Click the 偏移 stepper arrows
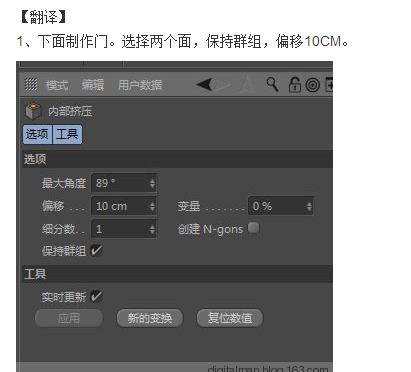411x372 pixels. (152, 206)
